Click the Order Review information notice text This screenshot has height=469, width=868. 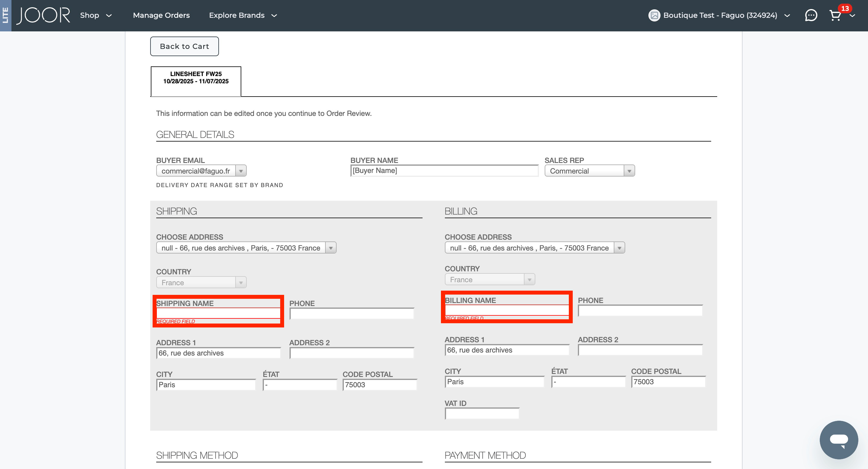pos(264,113)
